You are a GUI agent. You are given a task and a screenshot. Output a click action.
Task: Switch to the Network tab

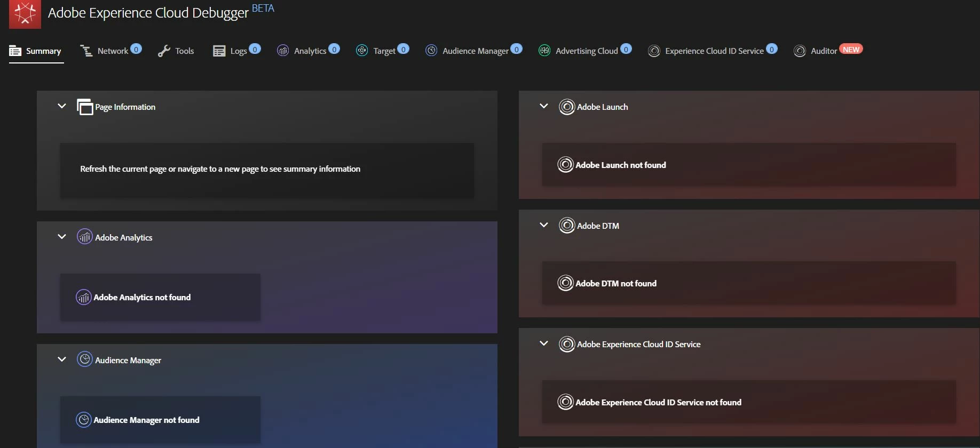(x=113, y=51)
